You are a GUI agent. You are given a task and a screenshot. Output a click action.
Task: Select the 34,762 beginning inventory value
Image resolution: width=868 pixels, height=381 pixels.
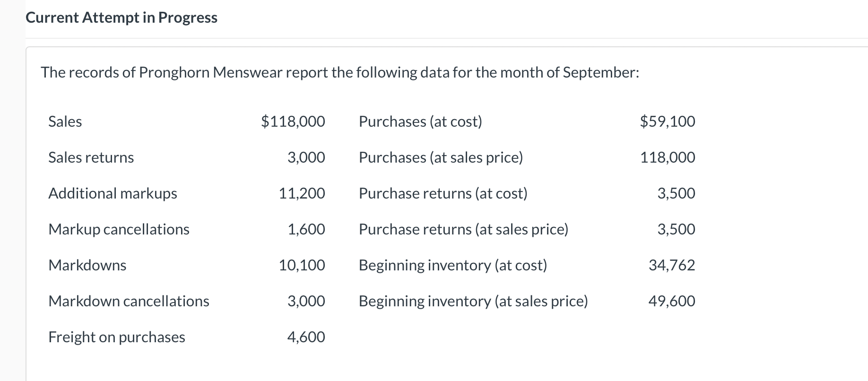tap(671, 265)
